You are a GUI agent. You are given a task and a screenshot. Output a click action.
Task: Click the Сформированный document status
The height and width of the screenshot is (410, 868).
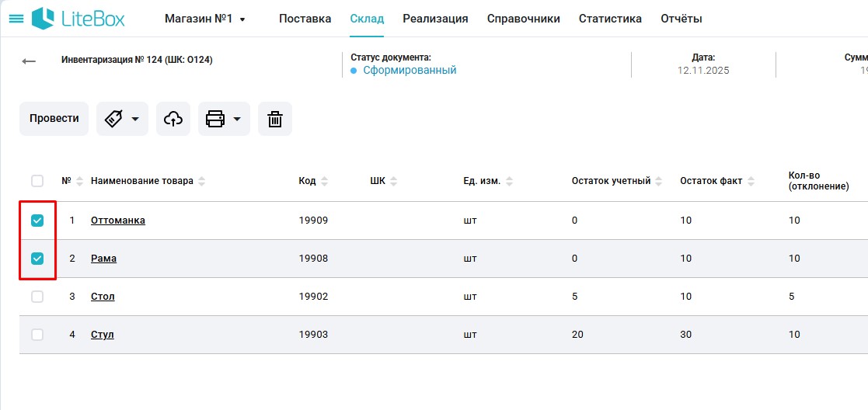[410, 70]
